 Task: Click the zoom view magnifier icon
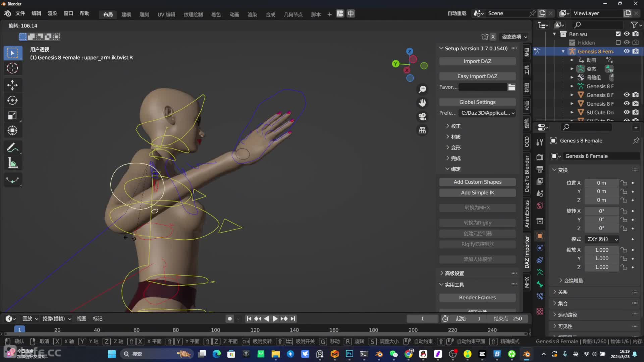pos(422,89)
